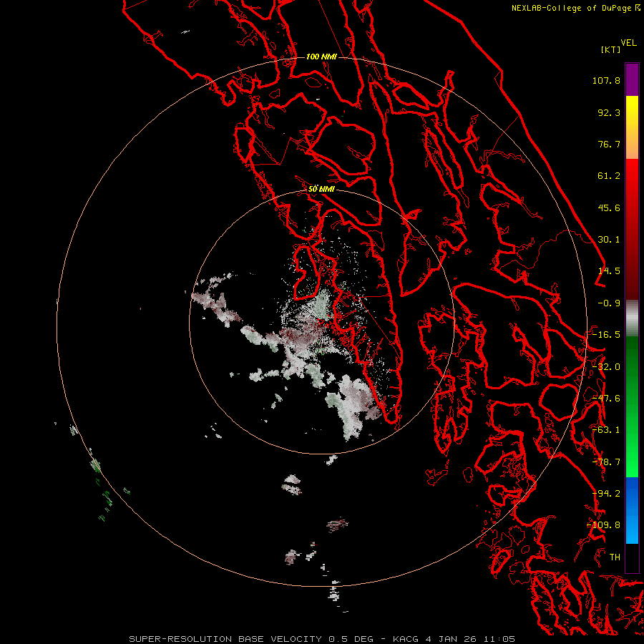
Task: Click the 107.8 scale value
Action: coord(606,80)
